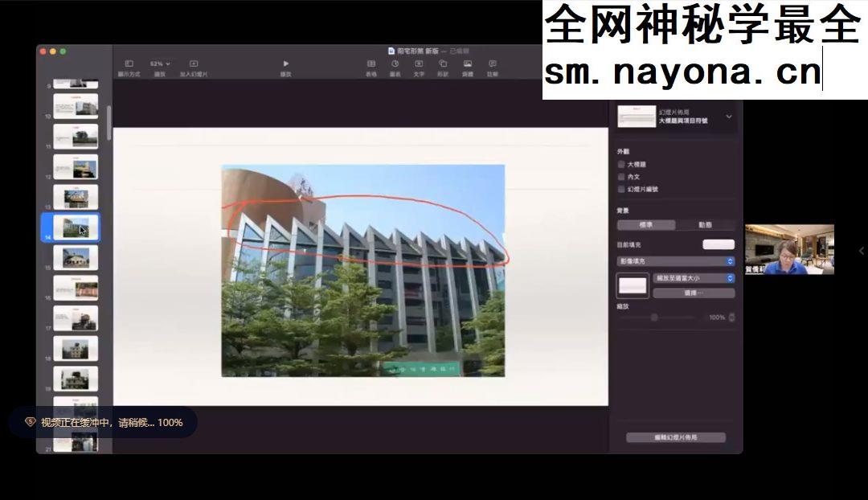Viewport: 868px width, 500px height.
Task: Select slide 19 thumbnail in navigator
Action: [x=76, y=379]
